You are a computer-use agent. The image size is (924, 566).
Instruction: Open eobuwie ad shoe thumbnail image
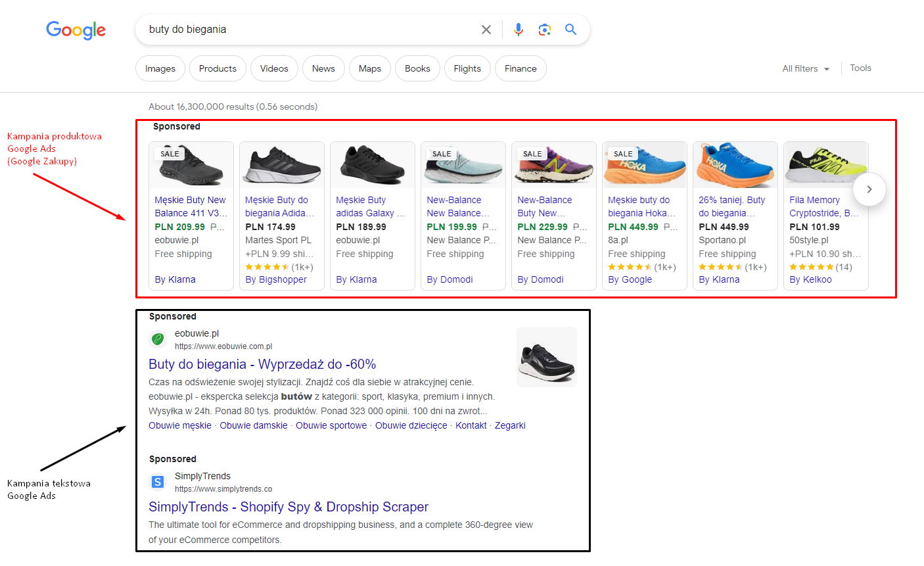click(547, 357)
